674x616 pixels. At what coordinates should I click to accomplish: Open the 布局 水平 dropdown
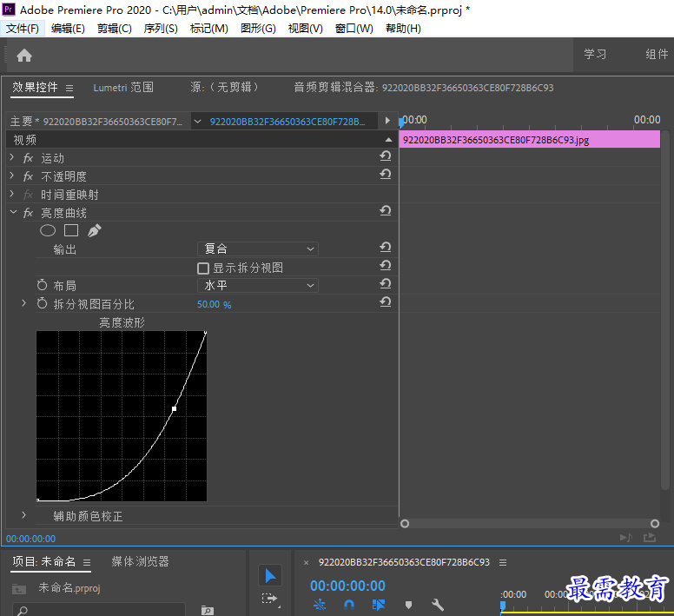point(258,286)
